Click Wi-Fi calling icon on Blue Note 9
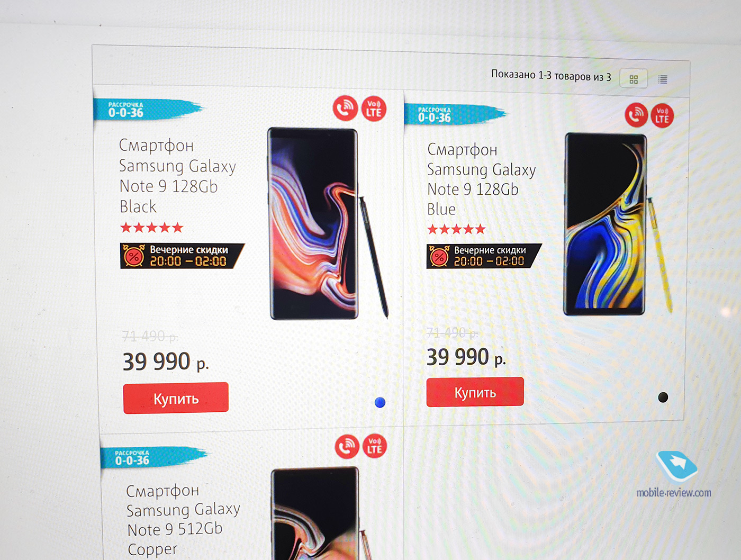The image size is (741, 560). click(637, 115)
